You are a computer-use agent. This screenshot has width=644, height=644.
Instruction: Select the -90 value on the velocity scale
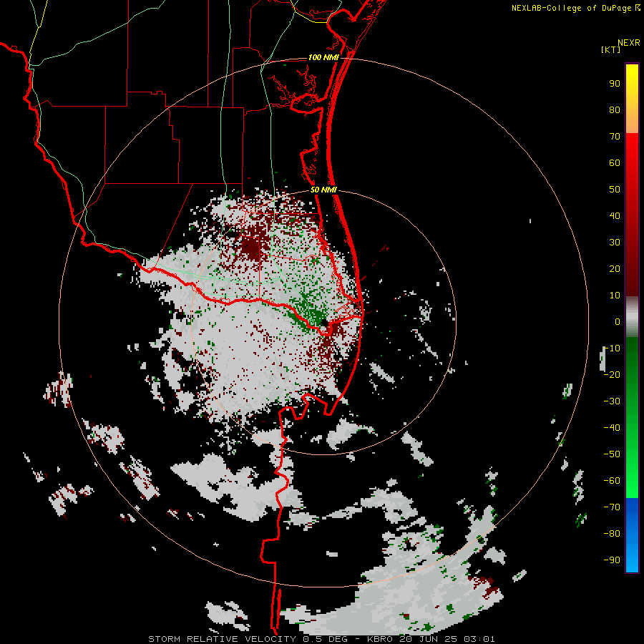click(612, 560)
